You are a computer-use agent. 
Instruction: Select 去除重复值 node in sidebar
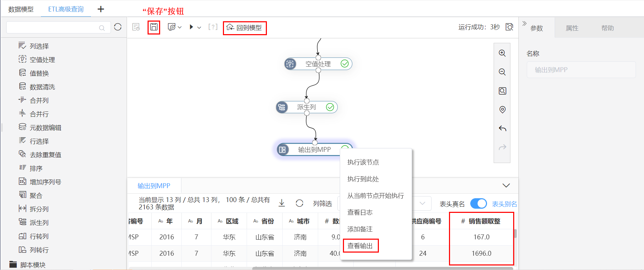(40, 155)
